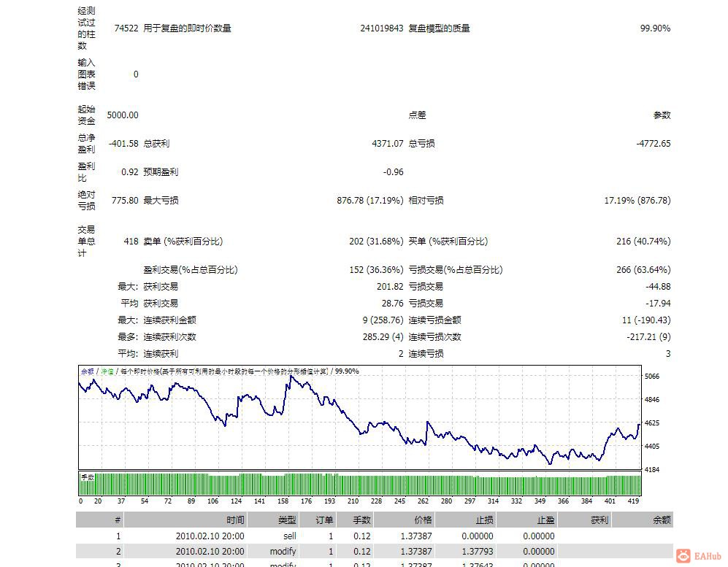Click the 订单 column header
Image resolution: width=728 pixels, height=567 pixels.
coord(323,520)
